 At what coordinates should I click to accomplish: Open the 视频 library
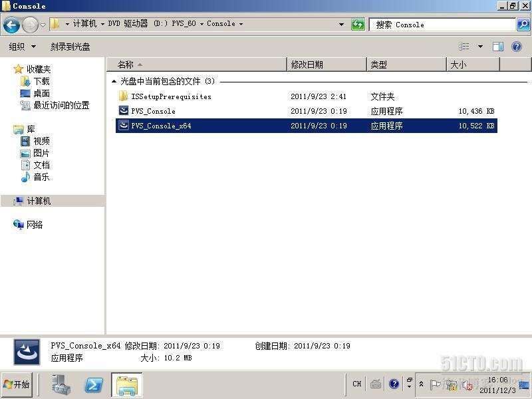pyautogui.click(x=41, y=141)
